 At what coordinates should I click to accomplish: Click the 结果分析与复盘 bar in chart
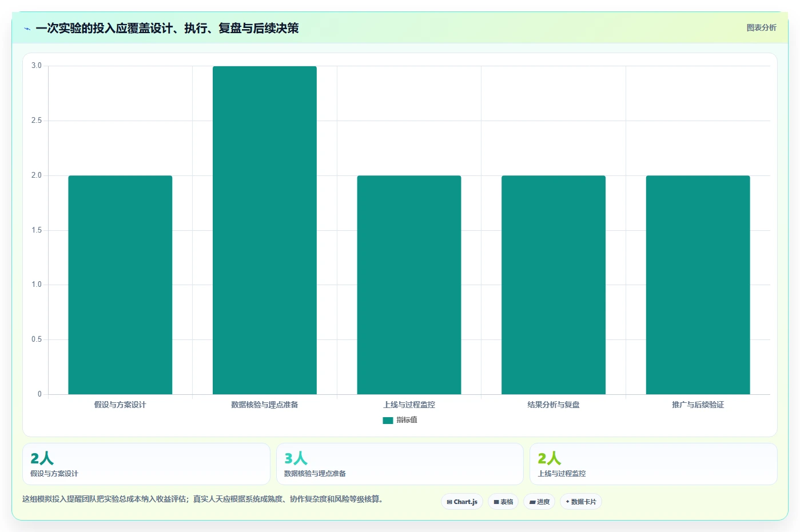click(554, 285)
